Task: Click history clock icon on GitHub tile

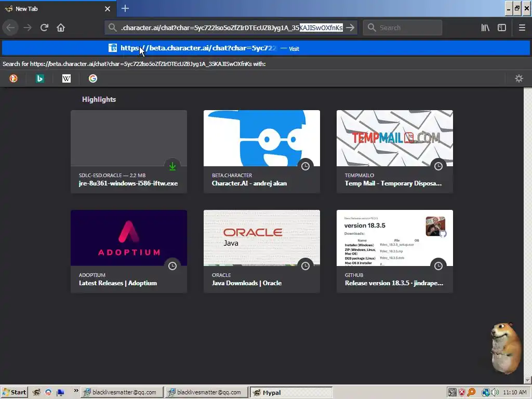Action: tap(438, 266)
